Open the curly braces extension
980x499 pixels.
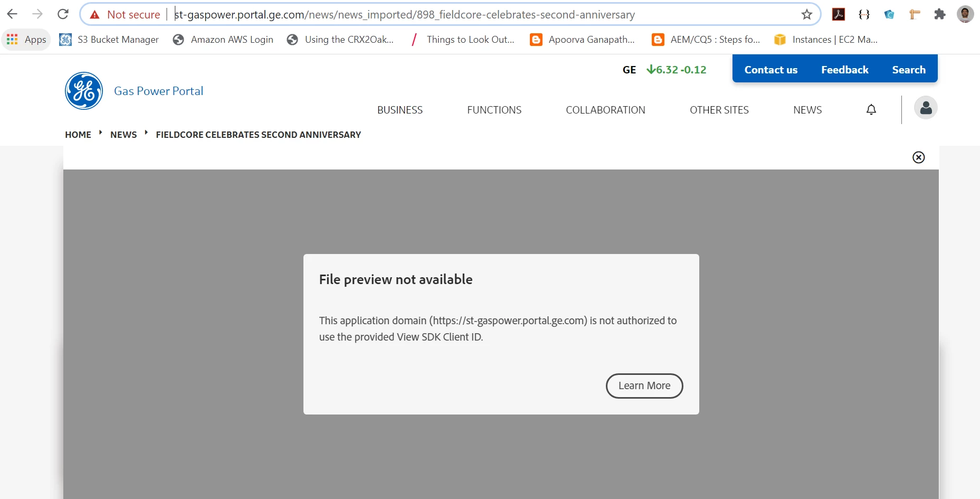click(x=864, y=14)
